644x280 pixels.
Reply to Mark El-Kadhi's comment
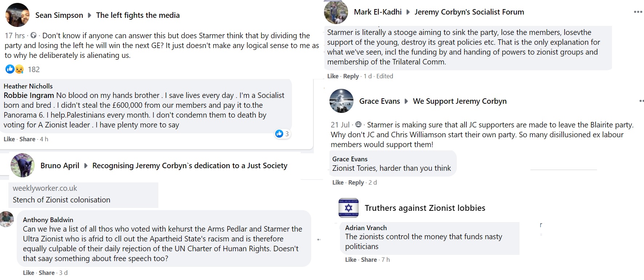pos(351,76)
